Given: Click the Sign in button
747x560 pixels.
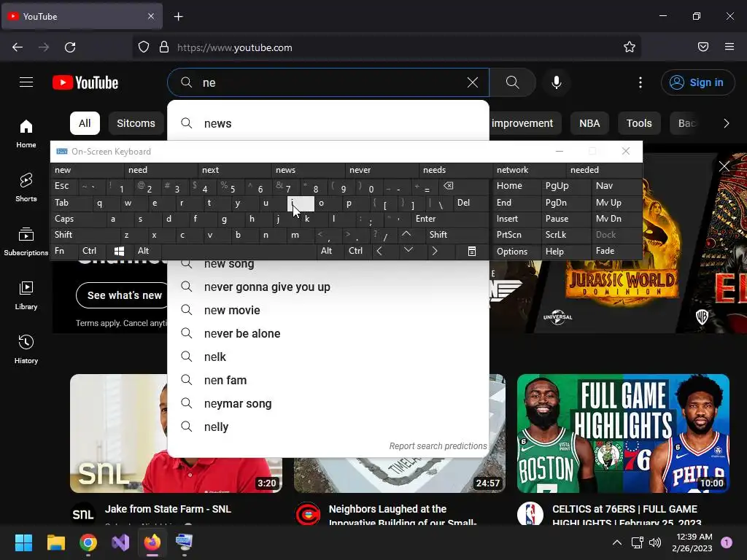Looking at the screenshot, I should 697,82.
